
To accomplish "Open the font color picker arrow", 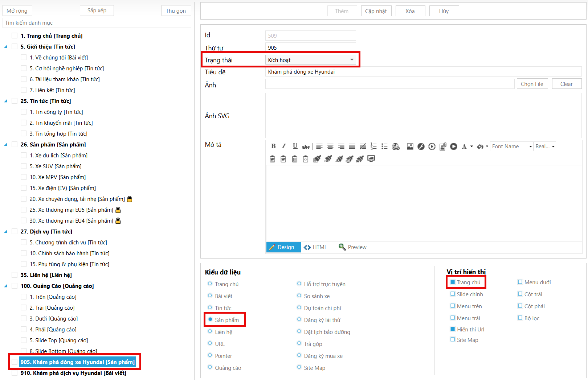I will pyautogui.click(x=471, y=146).
